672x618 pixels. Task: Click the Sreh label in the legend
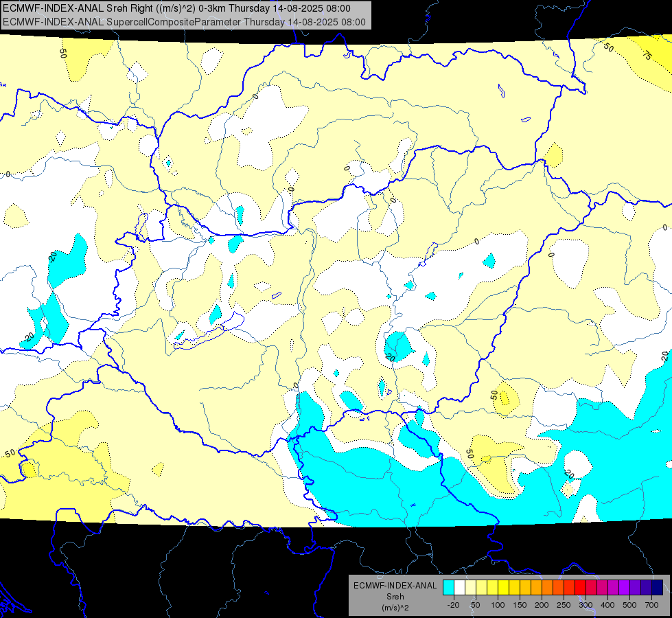395,597
